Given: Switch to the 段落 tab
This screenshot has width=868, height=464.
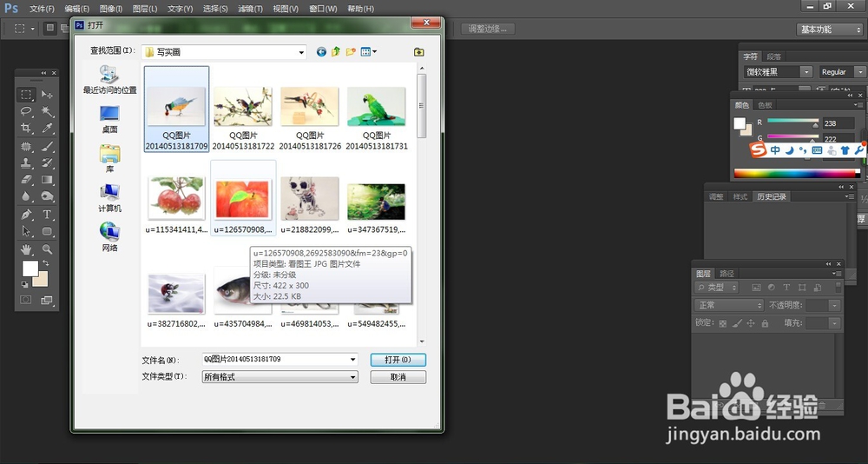Looking at the screenshot, I should click(x=774, y=56).
